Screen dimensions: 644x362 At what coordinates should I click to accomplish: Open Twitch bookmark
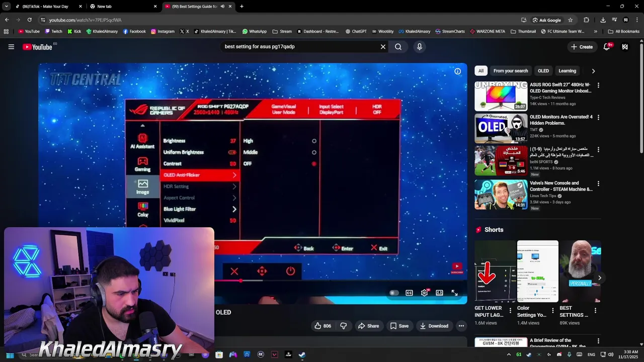[53, 31]
